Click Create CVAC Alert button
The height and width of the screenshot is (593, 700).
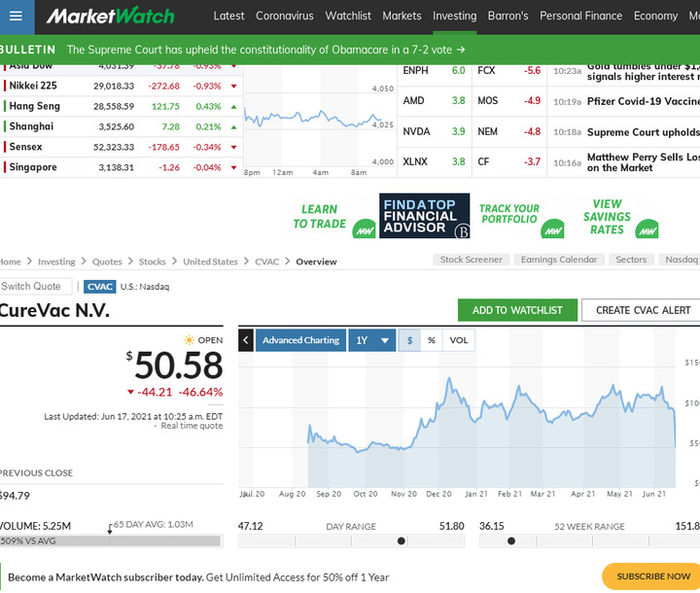[643, 310]
